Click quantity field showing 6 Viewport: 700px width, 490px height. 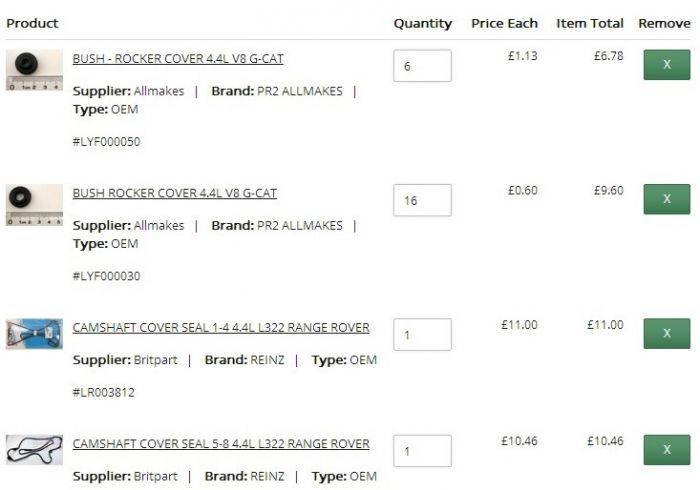[422, 66]
